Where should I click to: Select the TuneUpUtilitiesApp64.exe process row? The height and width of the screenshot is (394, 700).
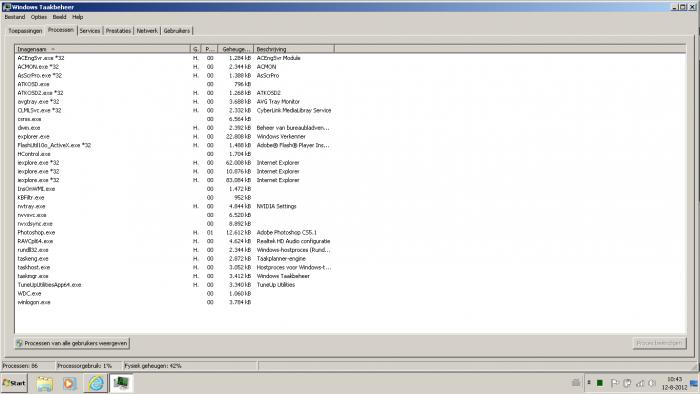[x=175, y=285]
